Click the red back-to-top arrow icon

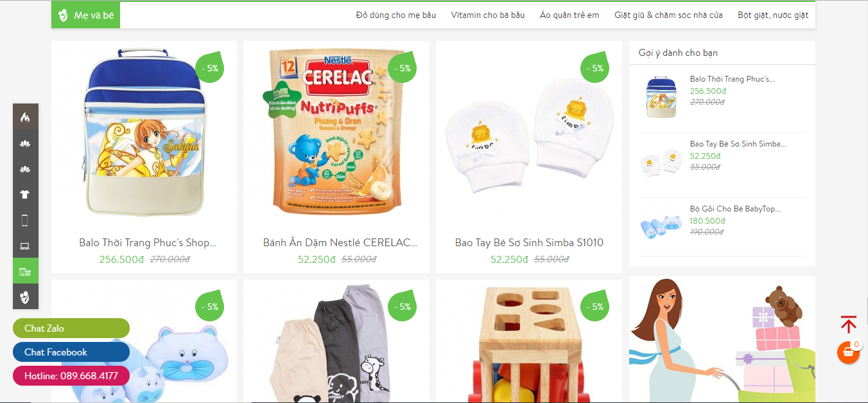click(x=849, y=324)
